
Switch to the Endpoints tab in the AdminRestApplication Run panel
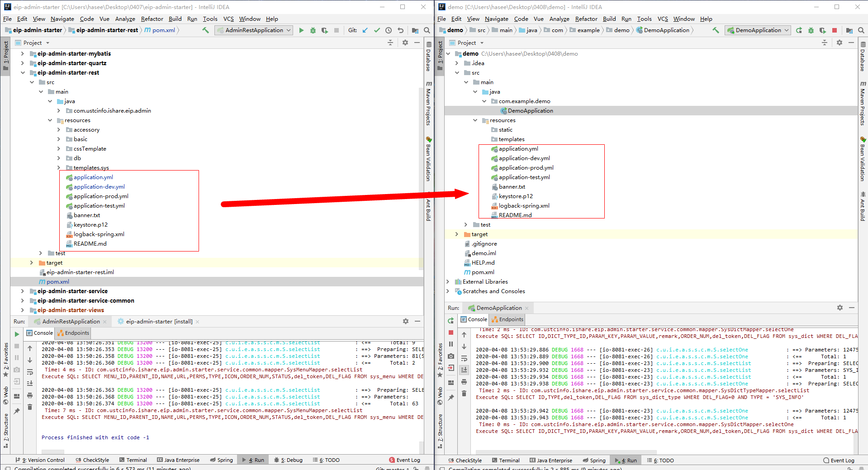[x=73, y=333]
